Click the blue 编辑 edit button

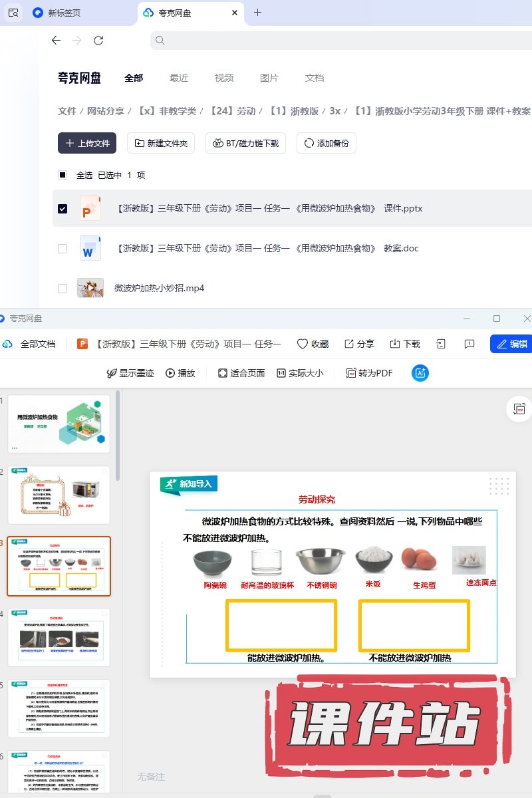click(511, 344)
